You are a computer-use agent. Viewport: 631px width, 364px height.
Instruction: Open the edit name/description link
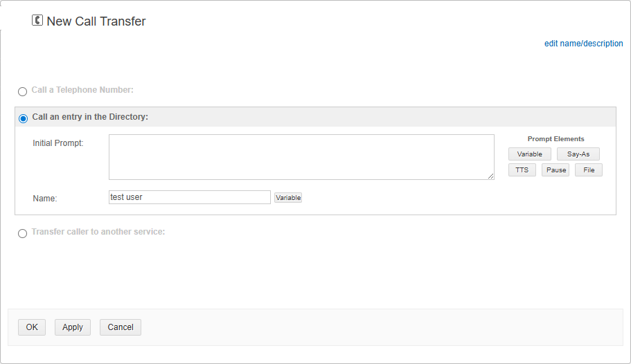(583, 44)
